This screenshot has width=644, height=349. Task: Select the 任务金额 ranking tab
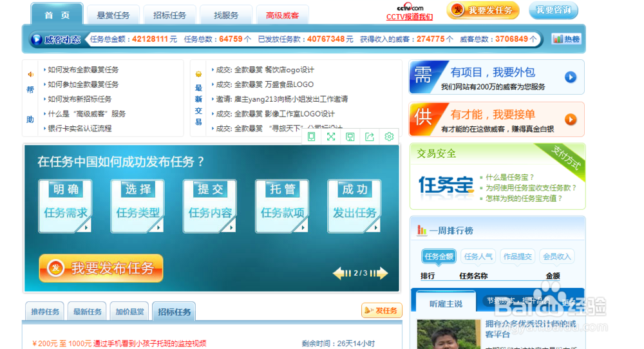(439, 257)
